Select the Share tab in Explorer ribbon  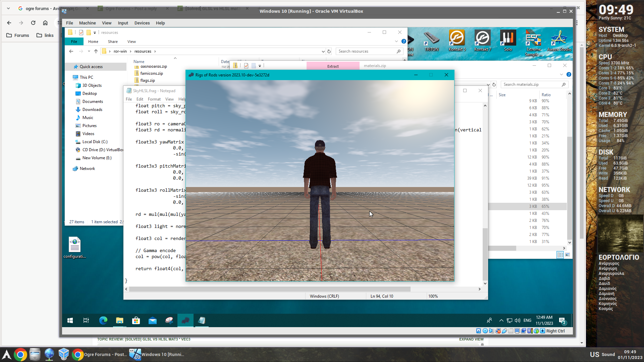[113, 42]
